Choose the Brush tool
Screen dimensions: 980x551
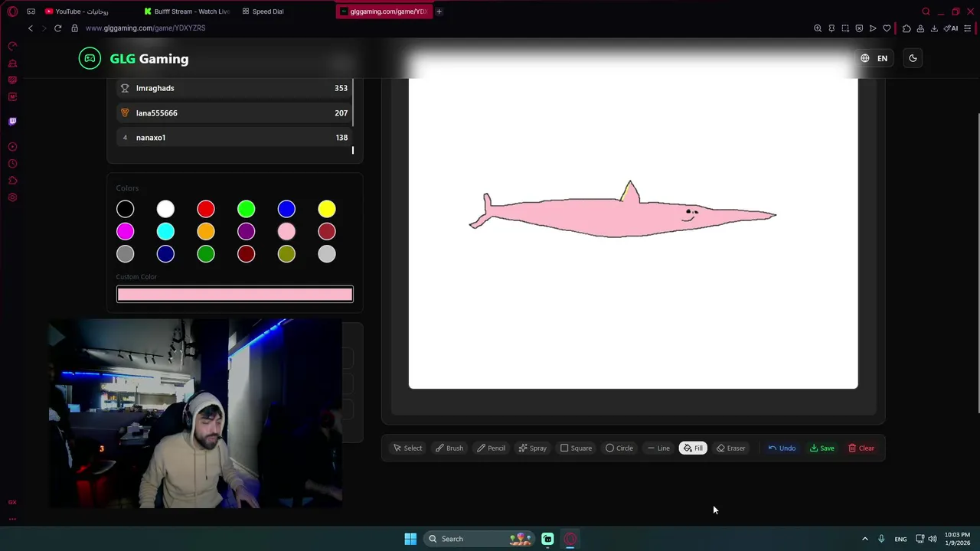449,448
